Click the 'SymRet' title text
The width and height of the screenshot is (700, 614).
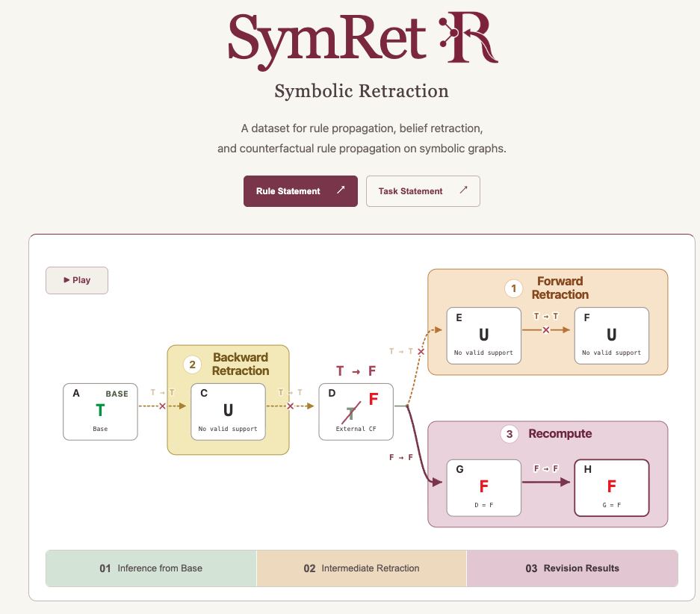[x=327, y=41]
